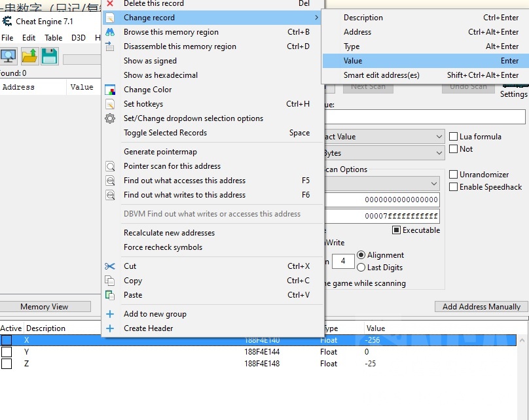529x420 pixels.
Task: Select Smart edit address(es)
Action: tap(426, 75)
